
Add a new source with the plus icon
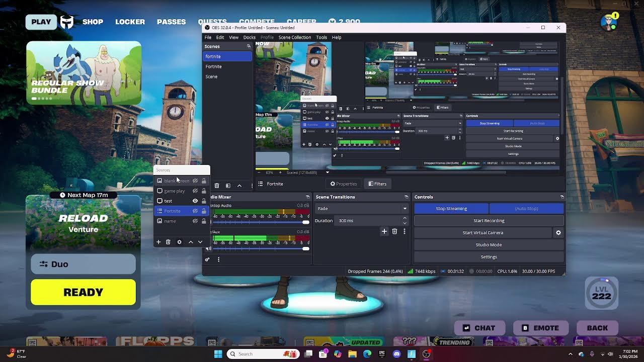[158, 242]
